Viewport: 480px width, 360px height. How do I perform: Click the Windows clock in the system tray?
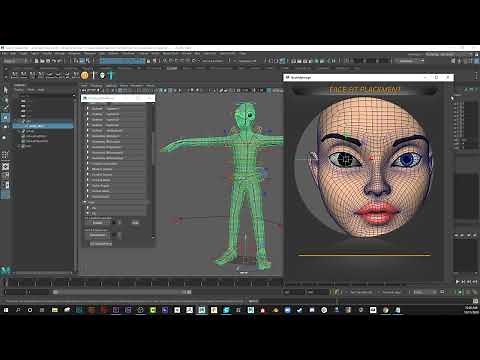[x=471, y=310]
